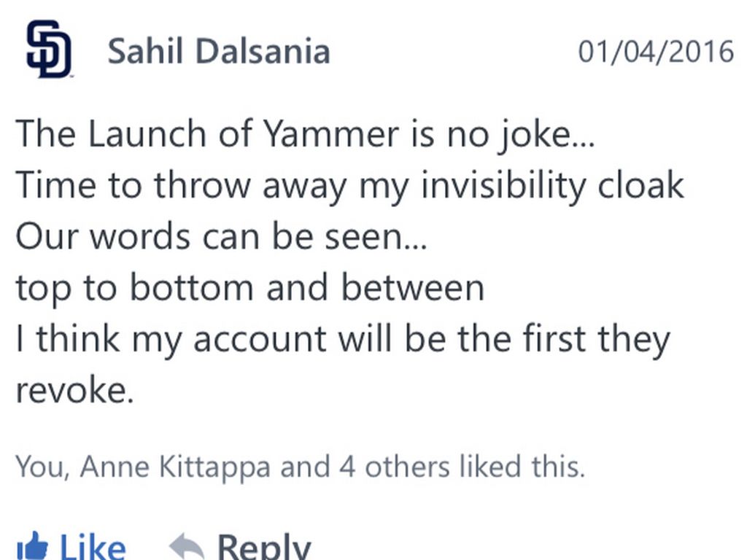Click the line starting "I think my account"
Screen dimensions: 747x560
(x=342, y=340)
